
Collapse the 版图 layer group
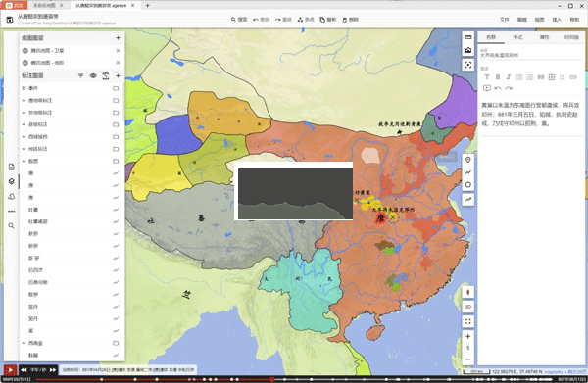pyautogui.click(x=24, y=161)
